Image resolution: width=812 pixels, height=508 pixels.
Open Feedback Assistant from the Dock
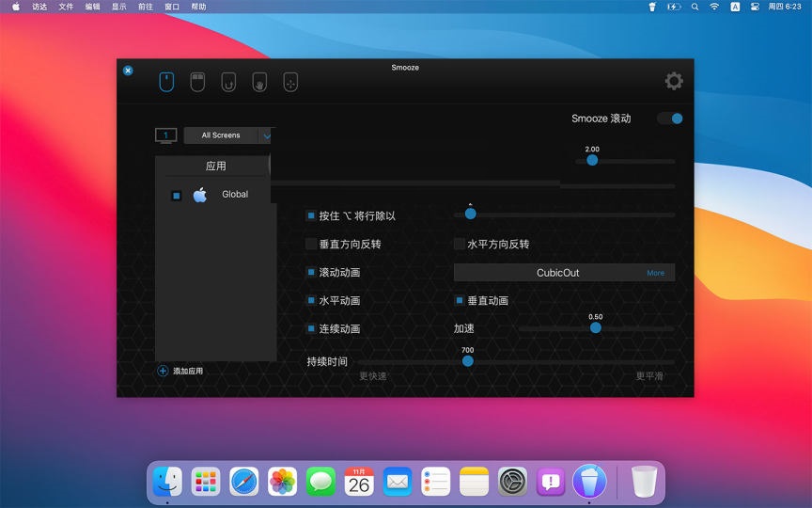551,482
